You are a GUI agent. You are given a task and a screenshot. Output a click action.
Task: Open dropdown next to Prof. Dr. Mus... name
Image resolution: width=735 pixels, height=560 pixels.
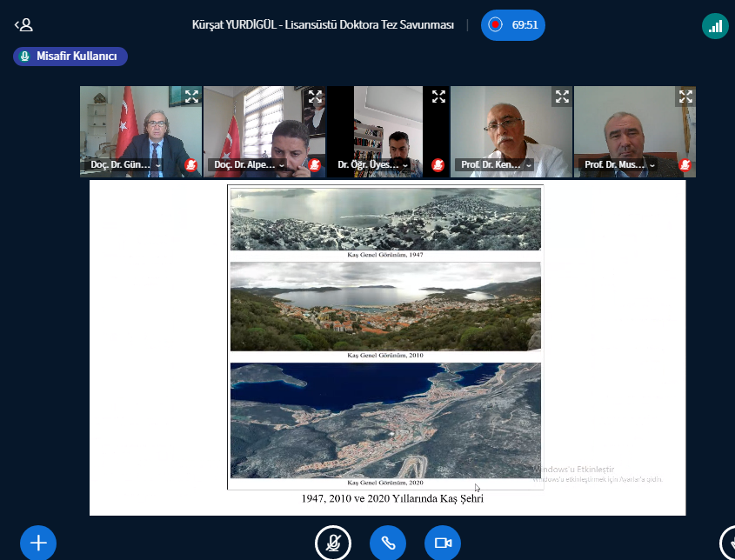[x=652, y=165]
